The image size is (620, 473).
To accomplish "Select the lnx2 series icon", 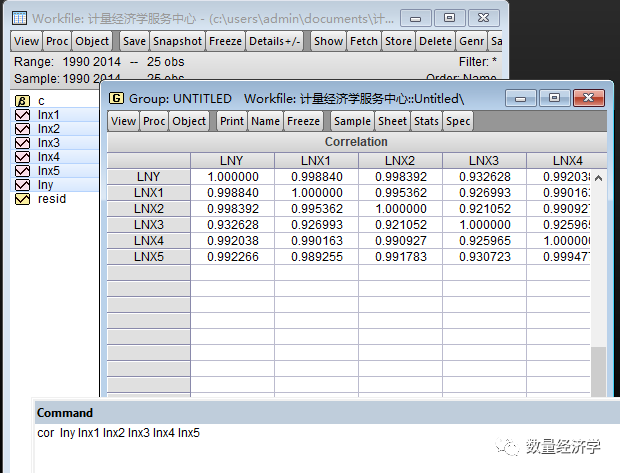I will (22, 129).
